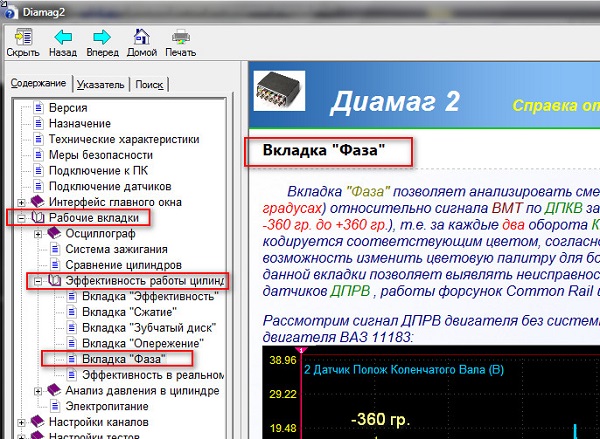Screen dimensions: 600x439
Task: Click the Интерфейс главного окна book icon
Action: tap(38, 201)
